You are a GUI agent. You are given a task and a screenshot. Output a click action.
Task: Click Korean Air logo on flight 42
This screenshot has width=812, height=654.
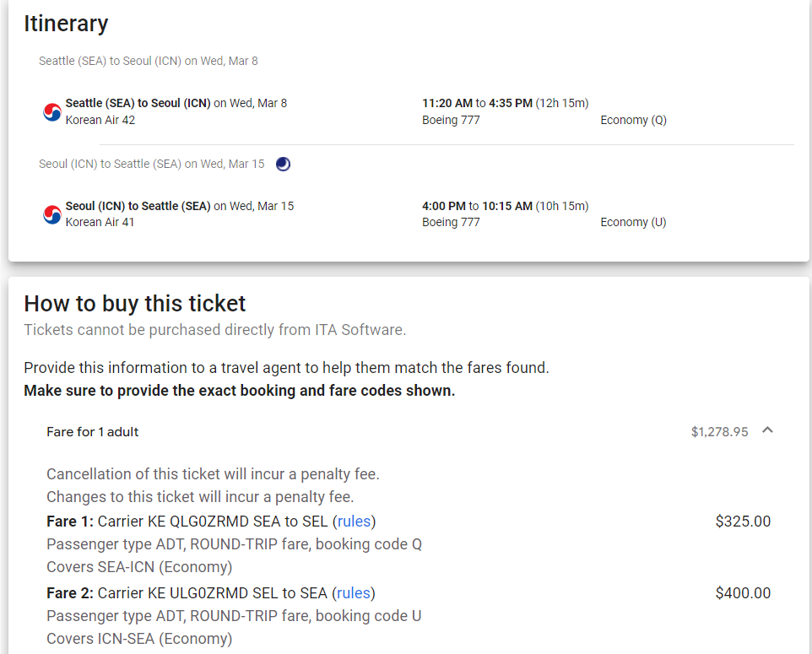pyautogui.click(x=52, y=112)
